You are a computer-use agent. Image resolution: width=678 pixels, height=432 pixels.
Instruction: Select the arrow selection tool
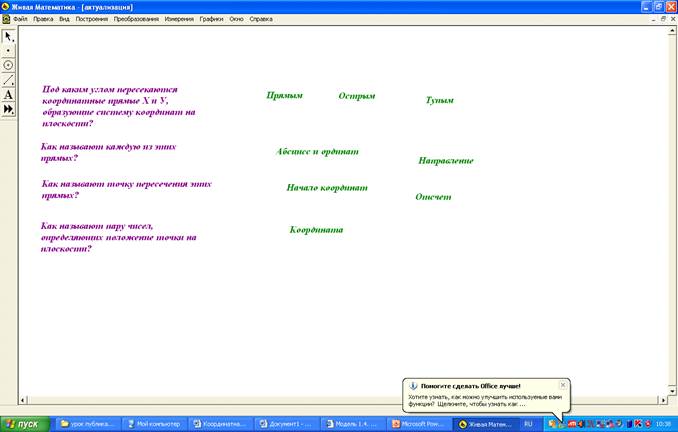pyautogui.click(x=8, y=36)
